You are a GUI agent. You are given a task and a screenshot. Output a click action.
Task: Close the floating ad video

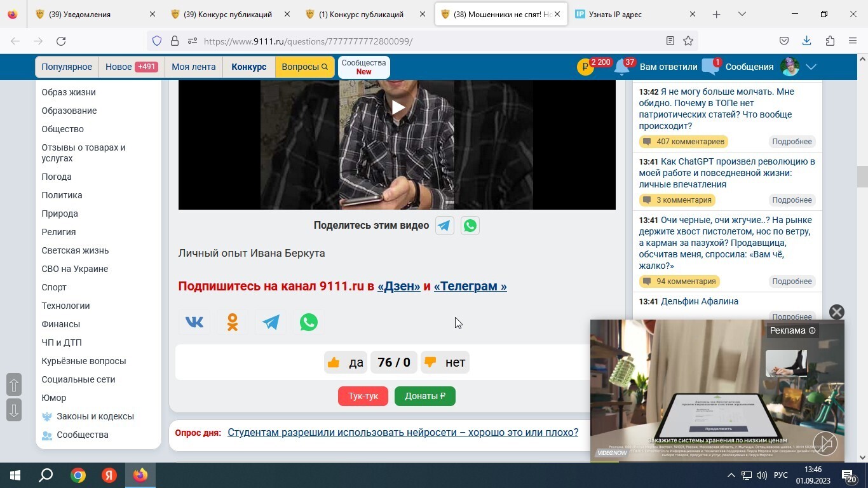(x=836, y=312)
